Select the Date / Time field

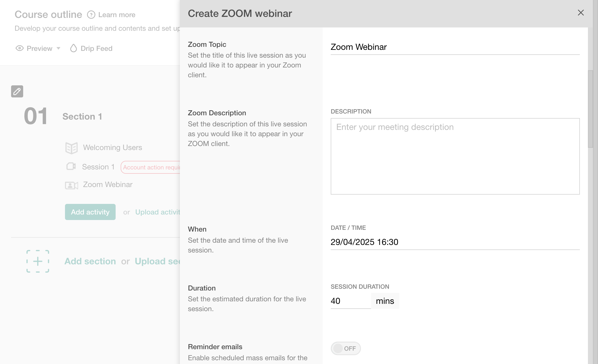[x=364, y=242]
